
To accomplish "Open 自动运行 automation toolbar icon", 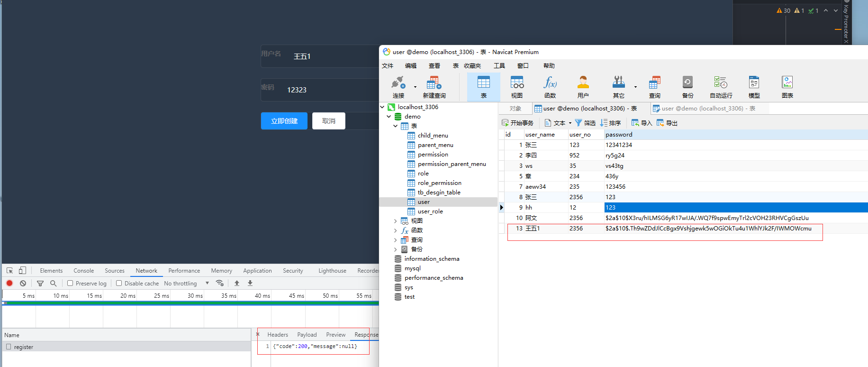I will tap(721, 83).
